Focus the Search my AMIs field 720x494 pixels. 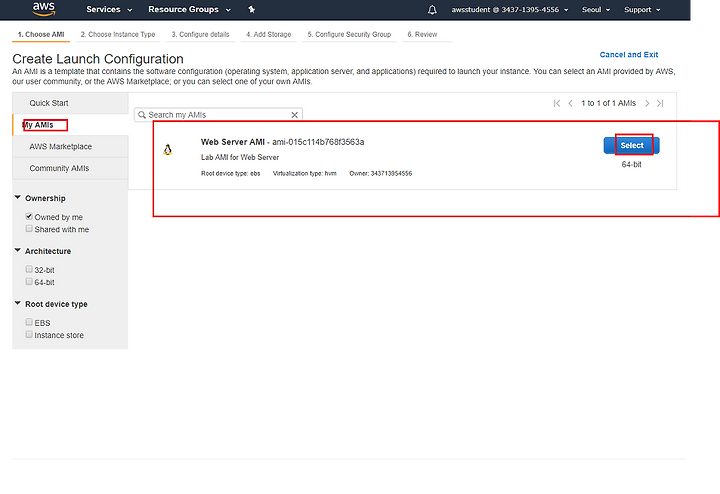tap(219, 115)
